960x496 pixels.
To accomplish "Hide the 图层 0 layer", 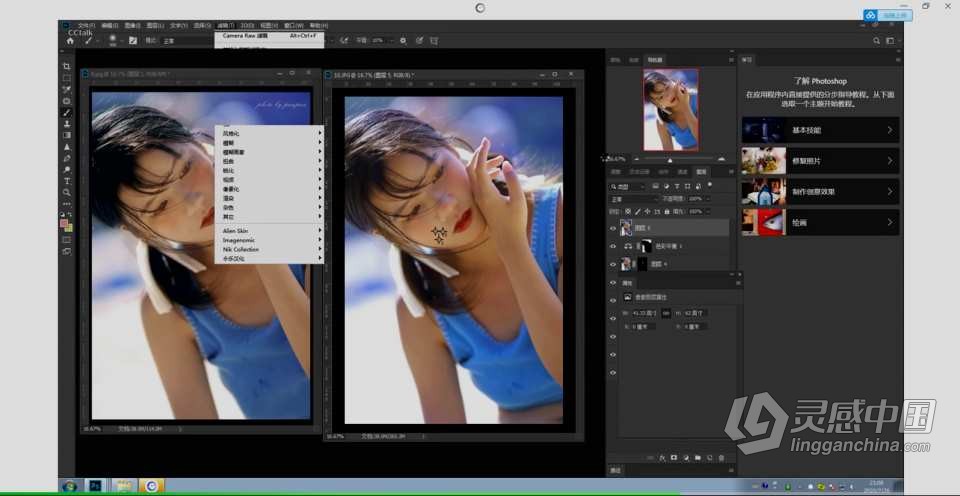I will (x=613, y=264).
